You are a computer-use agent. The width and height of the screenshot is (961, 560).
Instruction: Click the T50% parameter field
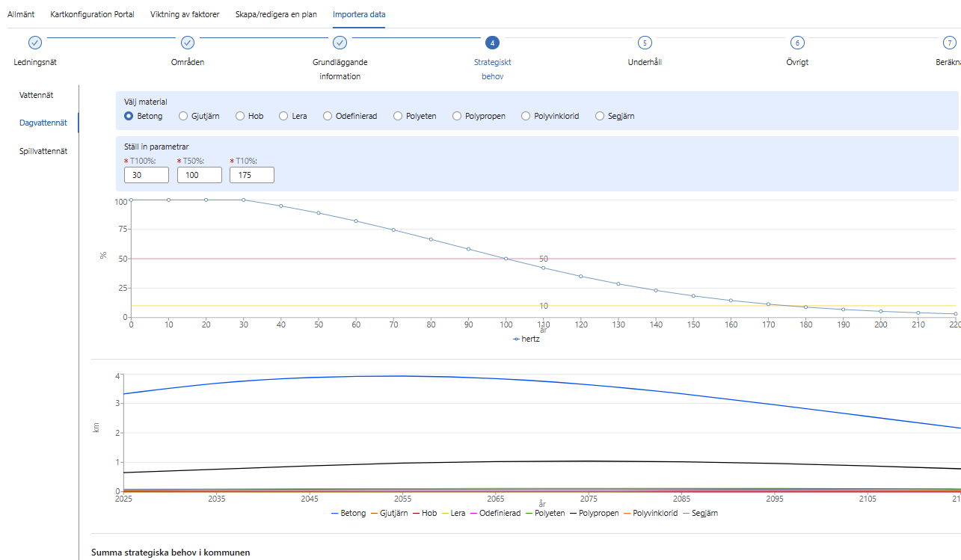click(x=200, y=175)
